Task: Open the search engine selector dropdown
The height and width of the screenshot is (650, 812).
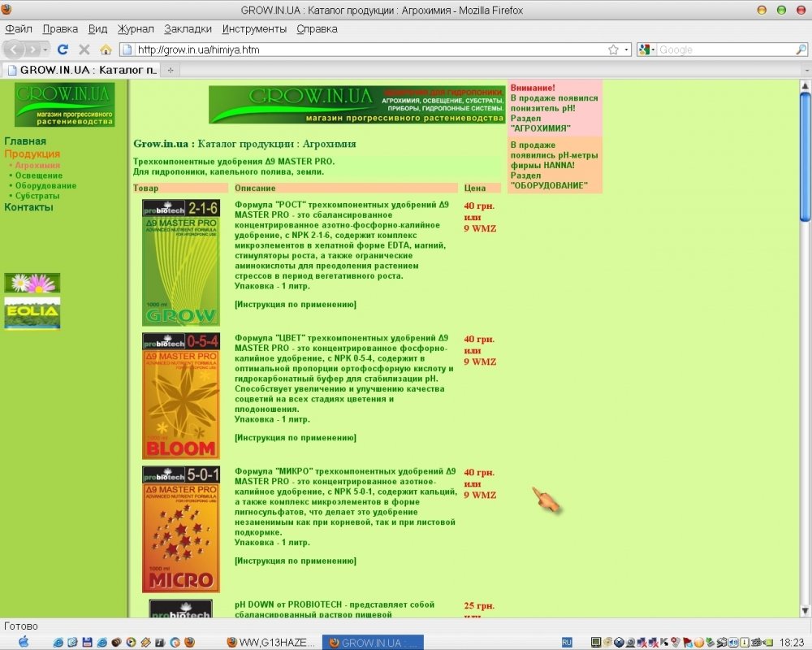Action: pos(647,50)
